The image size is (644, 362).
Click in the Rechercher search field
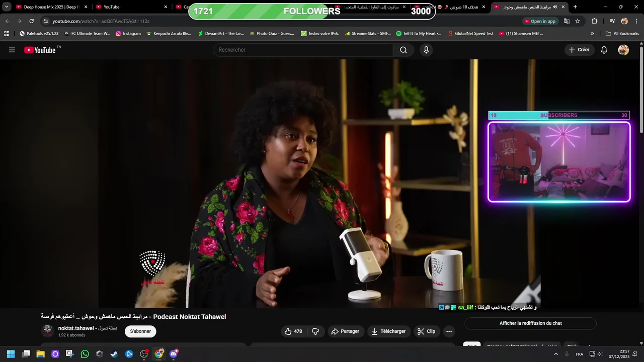tap(303, 50)
